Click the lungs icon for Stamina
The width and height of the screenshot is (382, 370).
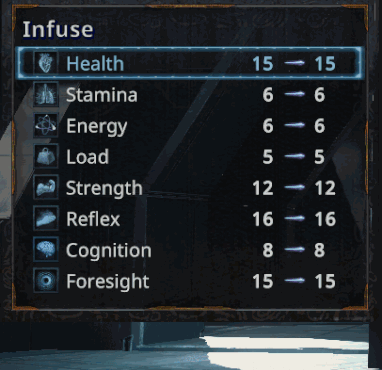[46, 94]
